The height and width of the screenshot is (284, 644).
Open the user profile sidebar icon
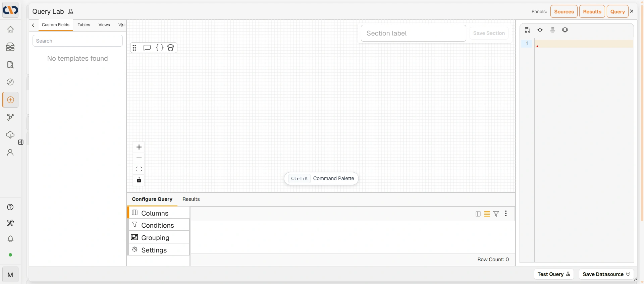point(10,153)
